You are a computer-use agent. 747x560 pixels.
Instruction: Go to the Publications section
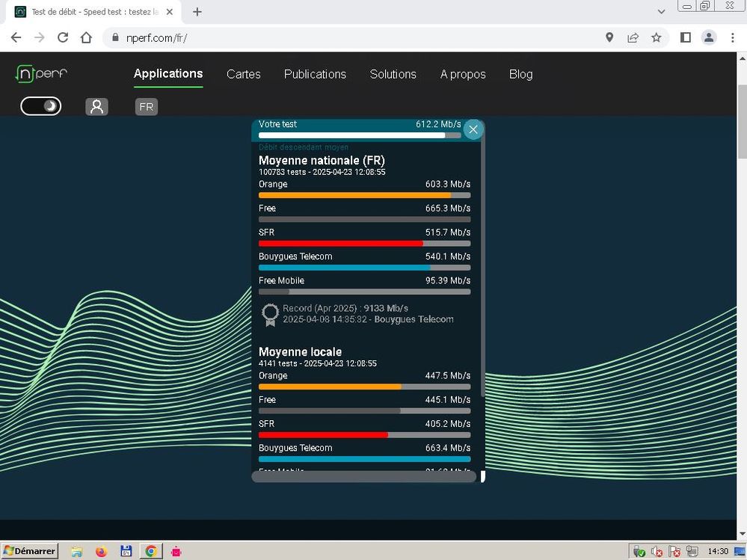315,74
